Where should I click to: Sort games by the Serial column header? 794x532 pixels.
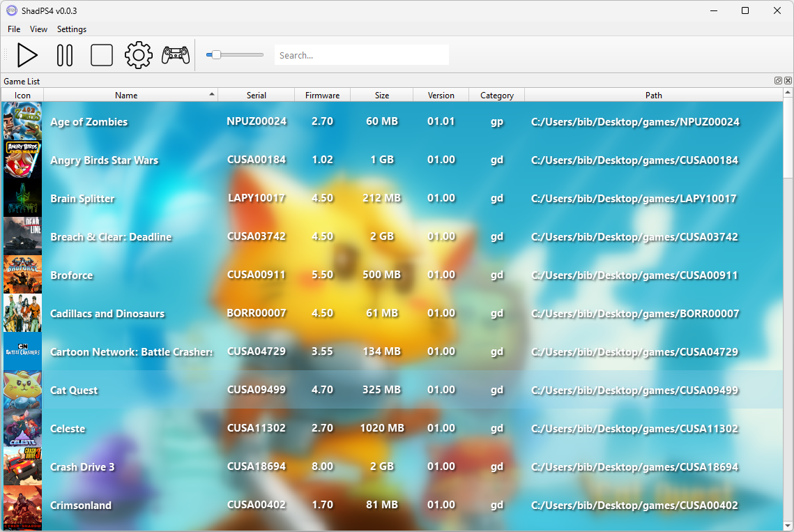[x=257, y=96]
